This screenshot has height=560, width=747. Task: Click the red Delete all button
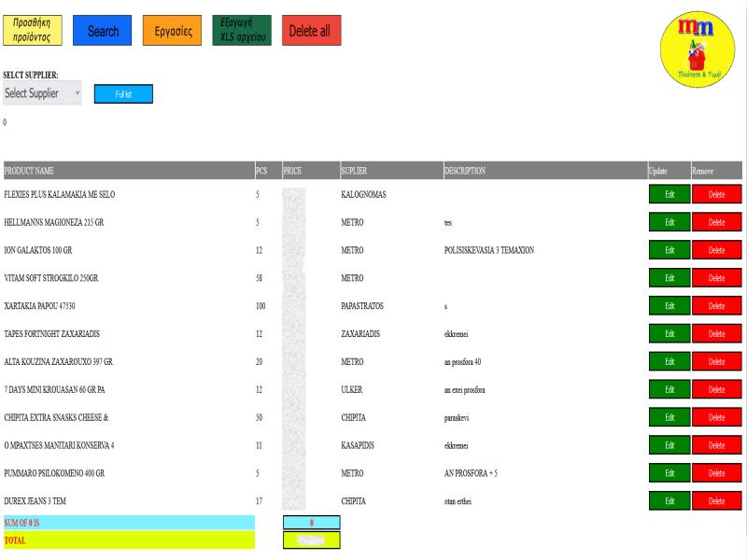click(312, 30)
